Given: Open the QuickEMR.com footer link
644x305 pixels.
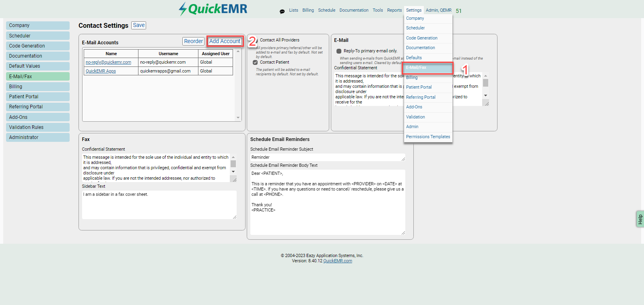Looking at the screenshot, I should tap(338, 261).
